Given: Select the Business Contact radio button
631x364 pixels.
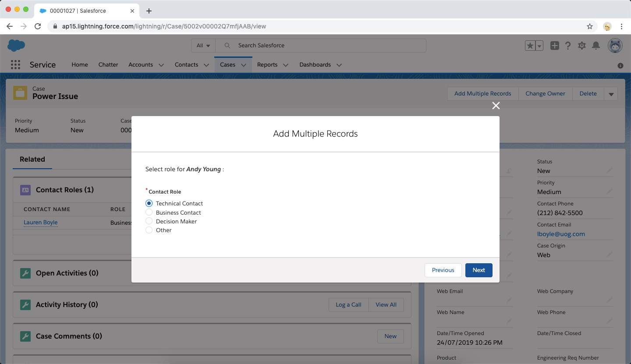Looking at the screenshot, I should point(149,212).
